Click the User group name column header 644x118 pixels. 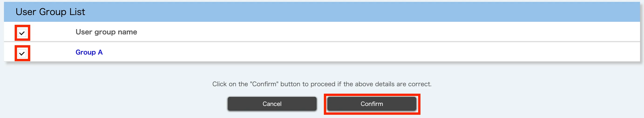[x=106, y=32]
